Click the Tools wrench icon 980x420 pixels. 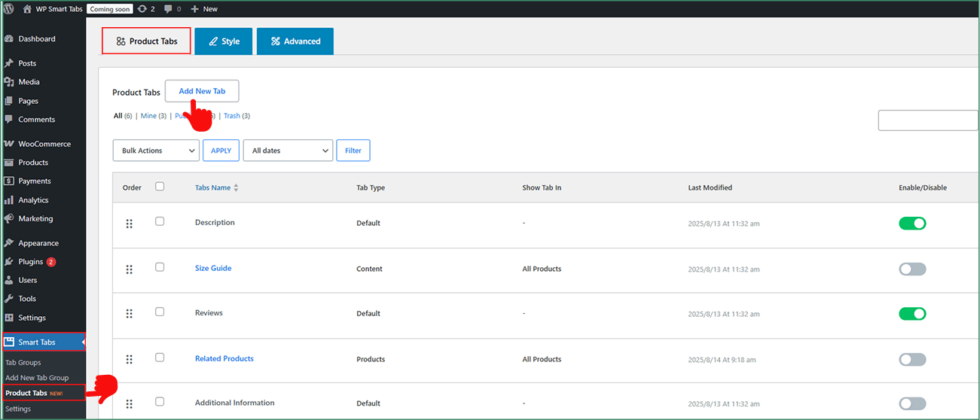pyautogui.click(x=9, y=299)
